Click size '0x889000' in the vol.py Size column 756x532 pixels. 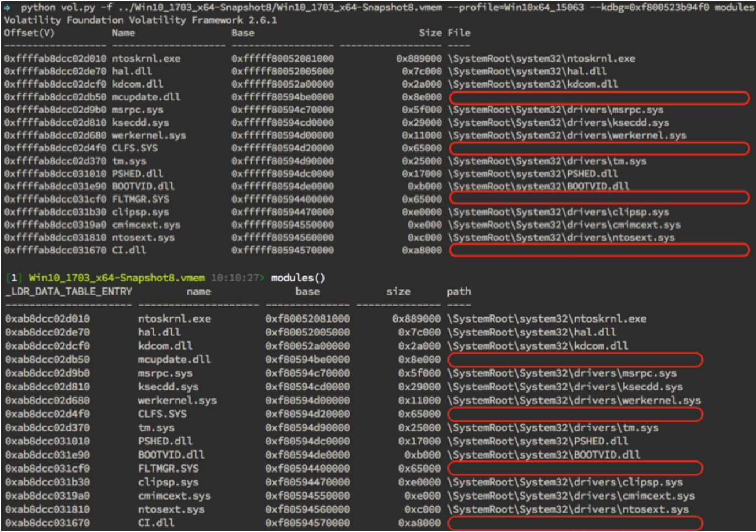pyautogui.click(x=419, y=58)
